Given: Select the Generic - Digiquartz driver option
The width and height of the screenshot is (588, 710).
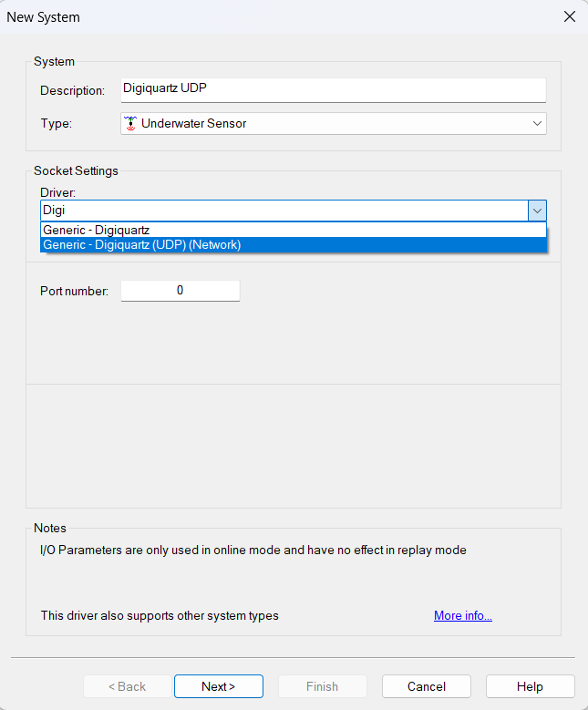Looking at the screenshot, I should pyautogui.click(x=97, y=231).
